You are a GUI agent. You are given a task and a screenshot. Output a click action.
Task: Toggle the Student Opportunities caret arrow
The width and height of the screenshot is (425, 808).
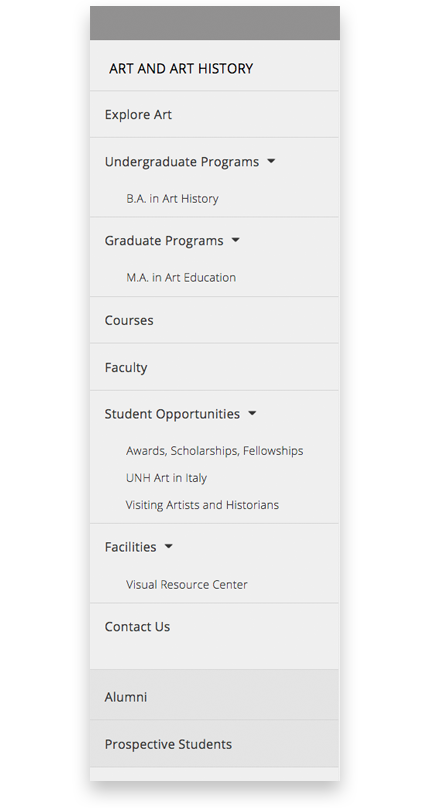252,413
